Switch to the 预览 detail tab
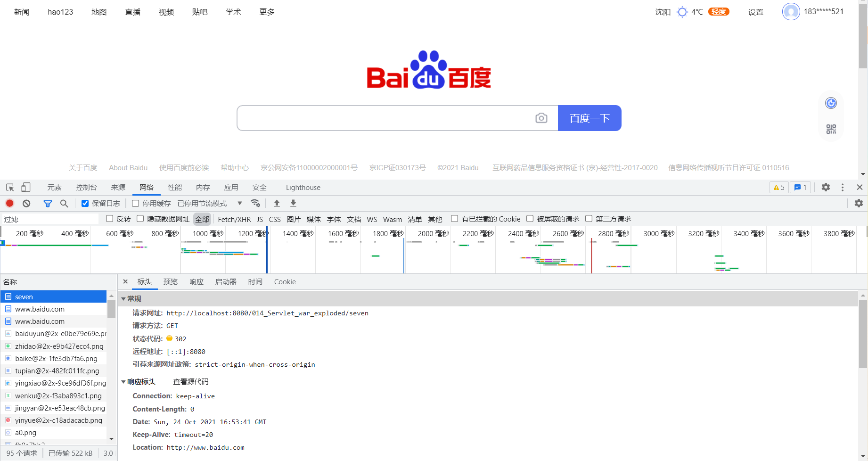The height and width of the screenshot is (461, 868). tap(171, 281)
